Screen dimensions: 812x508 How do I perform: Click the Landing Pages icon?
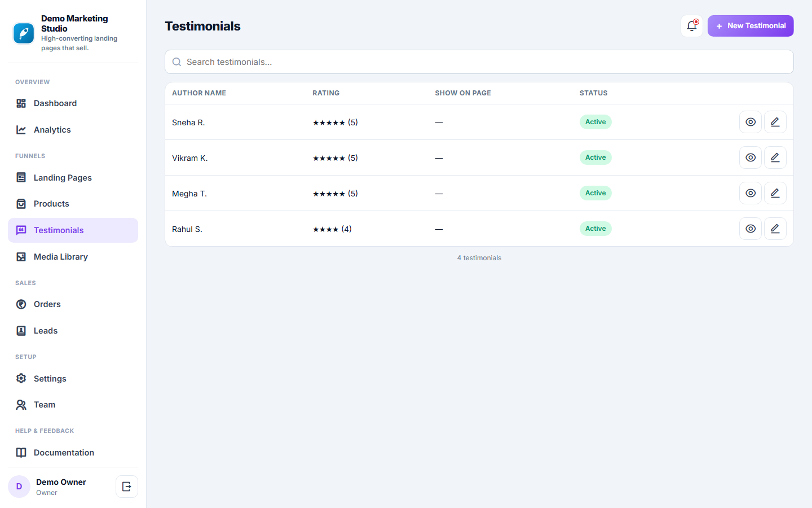click(x=21, y=178)
